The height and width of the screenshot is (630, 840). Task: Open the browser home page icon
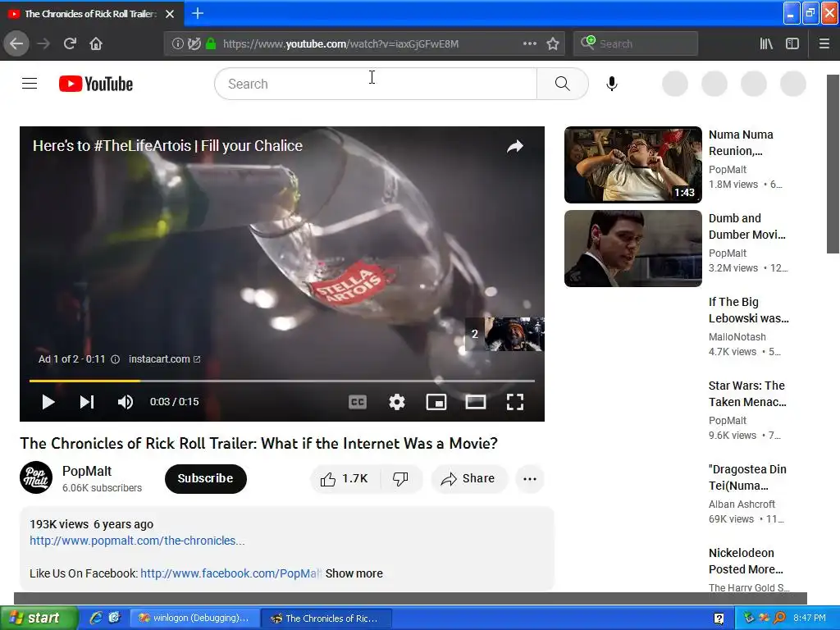(x=96, y=43)
